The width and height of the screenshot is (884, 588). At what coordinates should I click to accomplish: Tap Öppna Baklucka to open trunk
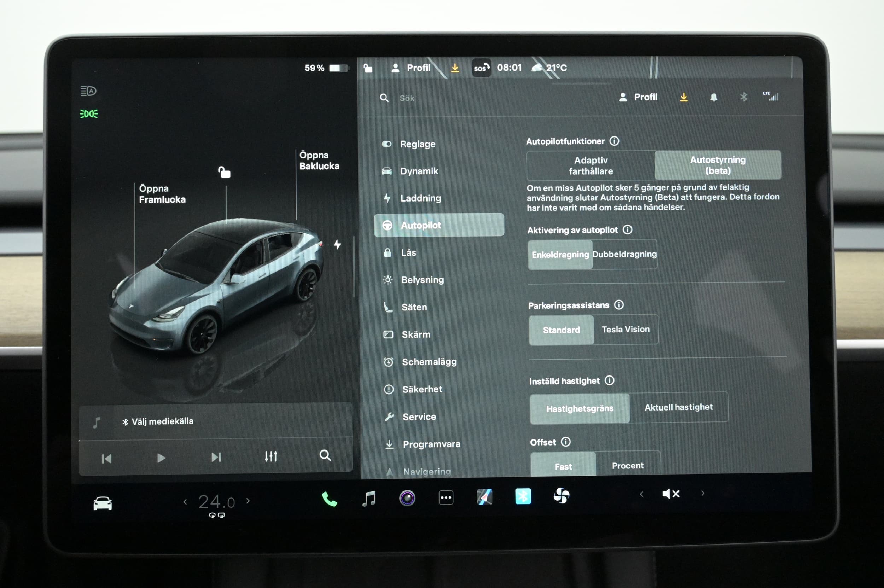click(319, 161)
